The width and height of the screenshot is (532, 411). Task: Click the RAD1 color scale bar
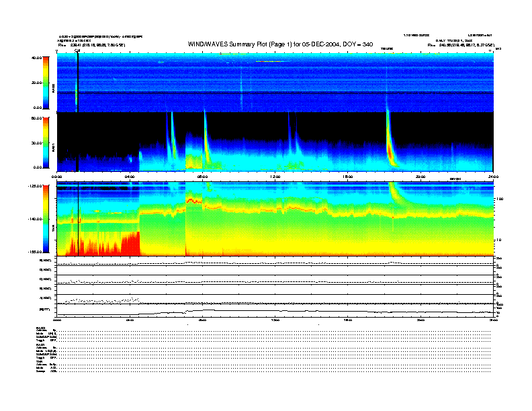click(x=46, y=142)
